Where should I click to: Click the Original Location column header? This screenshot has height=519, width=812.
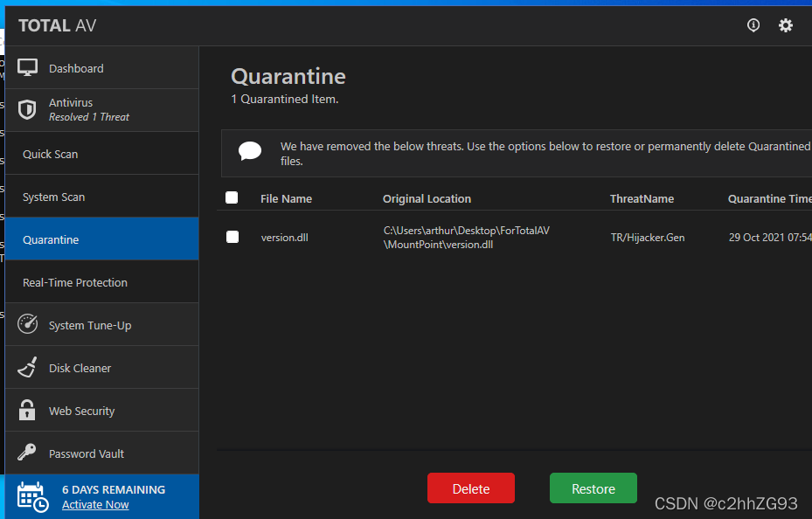click(427, 198)
